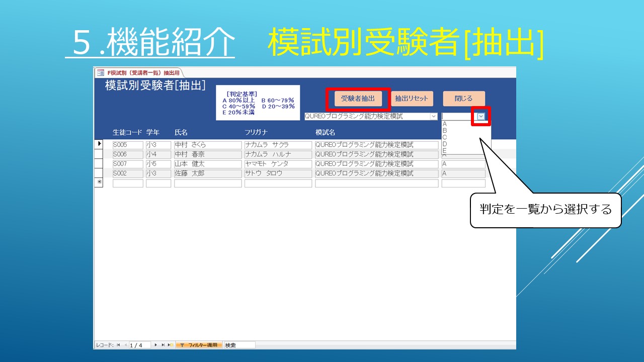644x362 pixels.
Task: Click the 氏名 field showing 山本 健太
Action: point(208,164)
